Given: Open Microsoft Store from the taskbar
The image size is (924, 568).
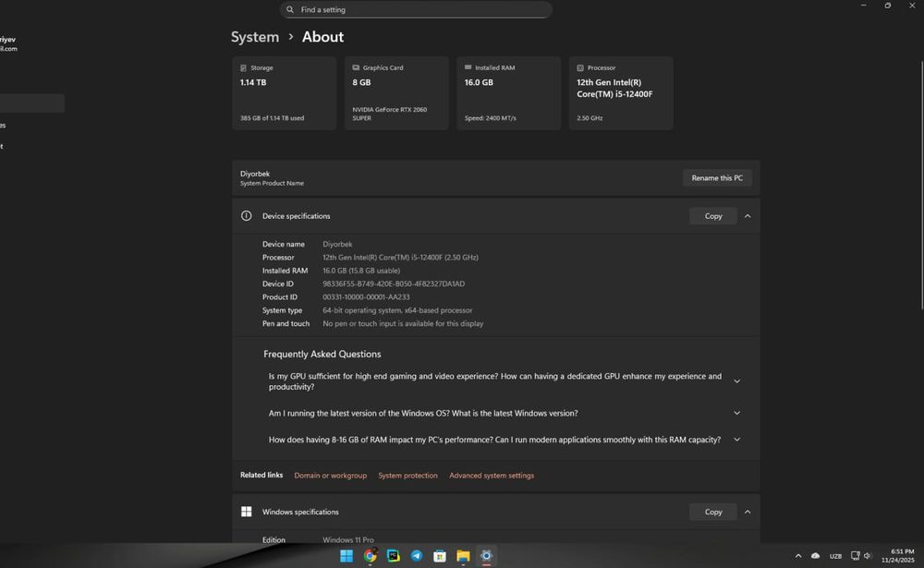Looking at the screenshot, I should tap(440, 556).
